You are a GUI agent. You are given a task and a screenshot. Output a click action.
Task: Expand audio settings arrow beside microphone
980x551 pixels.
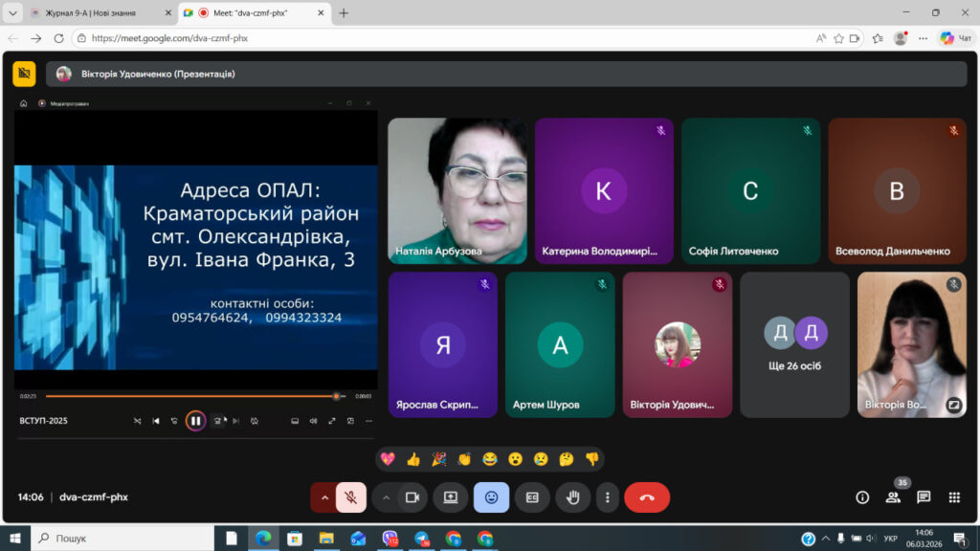(x=324, y=497)
